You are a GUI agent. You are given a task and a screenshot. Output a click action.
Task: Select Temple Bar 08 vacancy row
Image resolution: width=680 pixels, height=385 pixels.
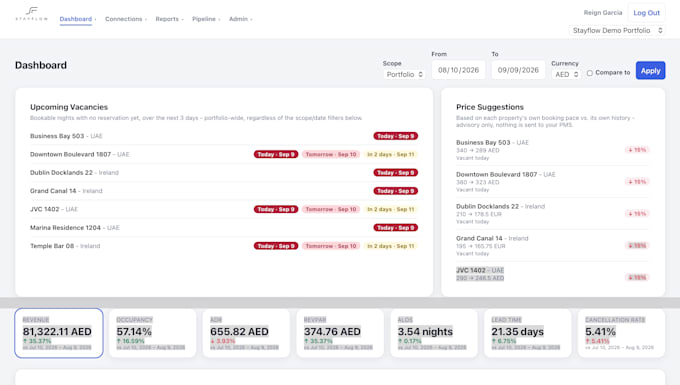tap(224, 246)
